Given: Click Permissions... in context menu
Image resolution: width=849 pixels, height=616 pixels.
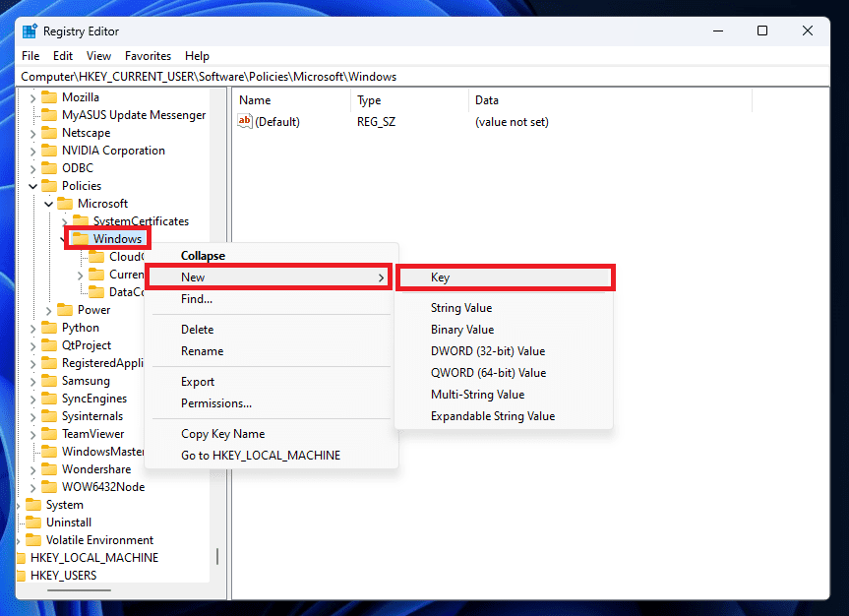Looking at the screenshot, I should click(215, 403).
